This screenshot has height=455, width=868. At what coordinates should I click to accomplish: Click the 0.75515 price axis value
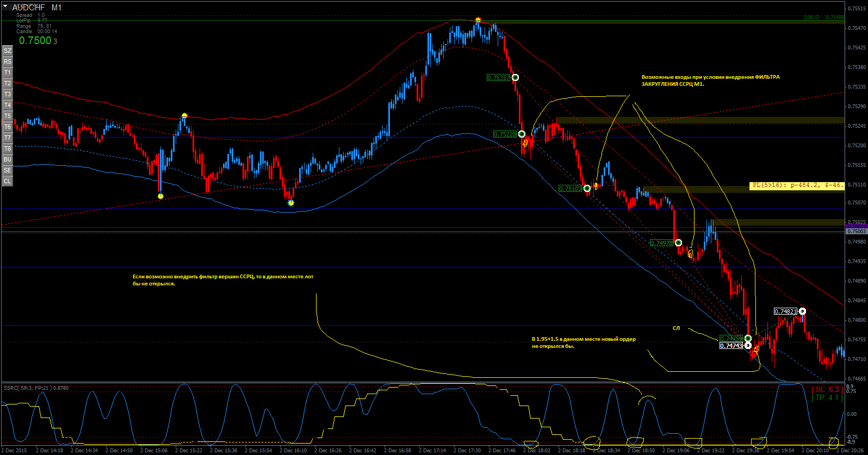[857, 9]
